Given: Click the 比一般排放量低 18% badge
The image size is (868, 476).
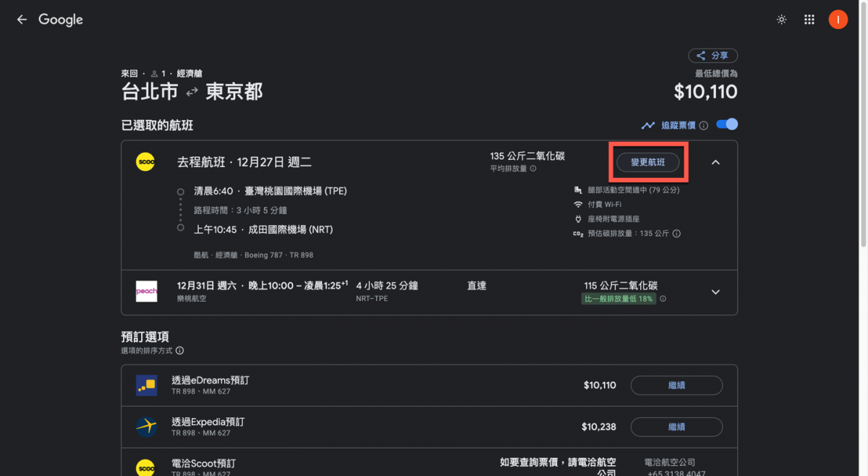Looking at the screenshot, I should tap(618, 299).
